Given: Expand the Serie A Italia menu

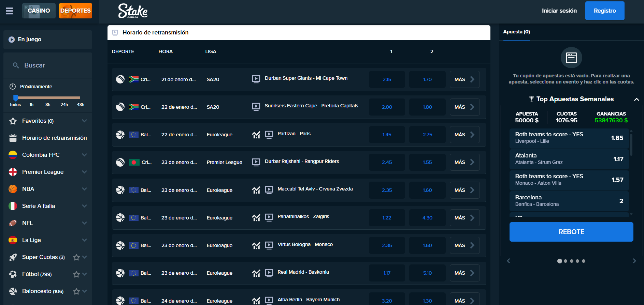Looking at the screenshot, I should click(84, 206).
